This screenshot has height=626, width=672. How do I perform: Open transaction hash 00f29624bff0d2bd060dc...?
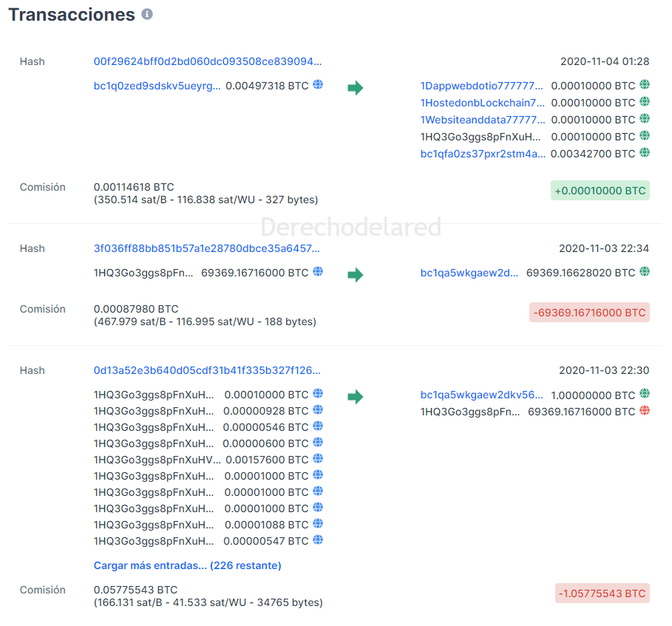[x=208, y=61]
